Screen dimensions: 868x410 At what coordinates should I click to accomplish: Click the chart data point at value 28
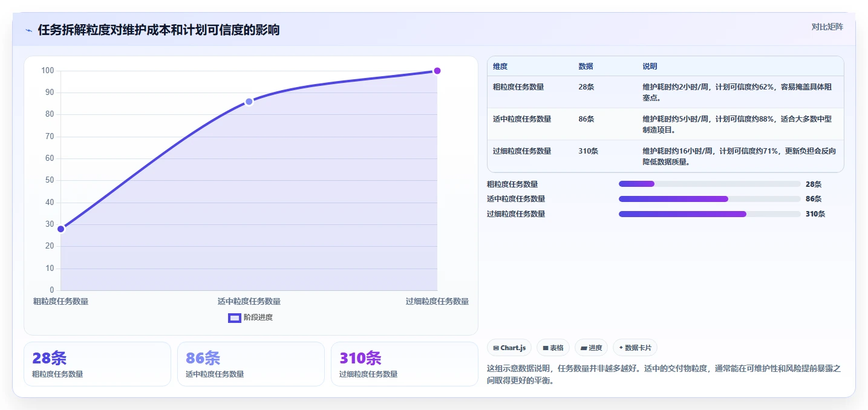tap(61, 229)
